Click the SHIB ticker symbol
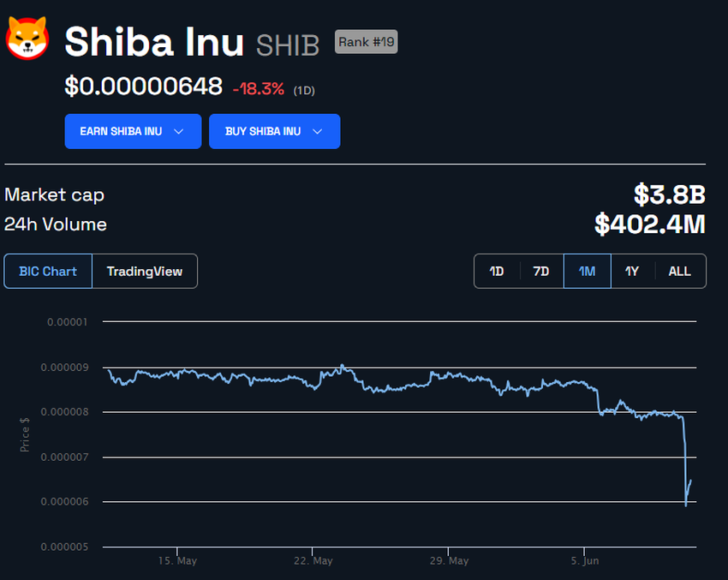Screen dimensions: 728x580 [287, 44]
